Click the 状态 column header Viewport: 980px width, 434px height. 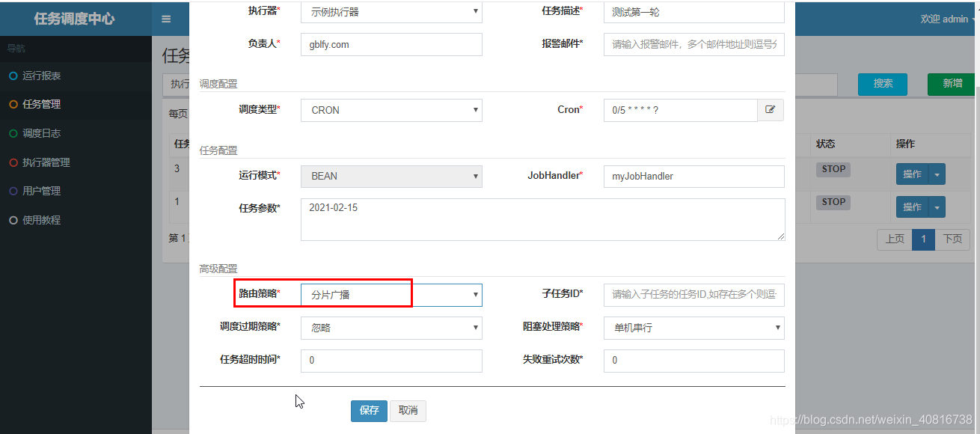tap(825, 144)
